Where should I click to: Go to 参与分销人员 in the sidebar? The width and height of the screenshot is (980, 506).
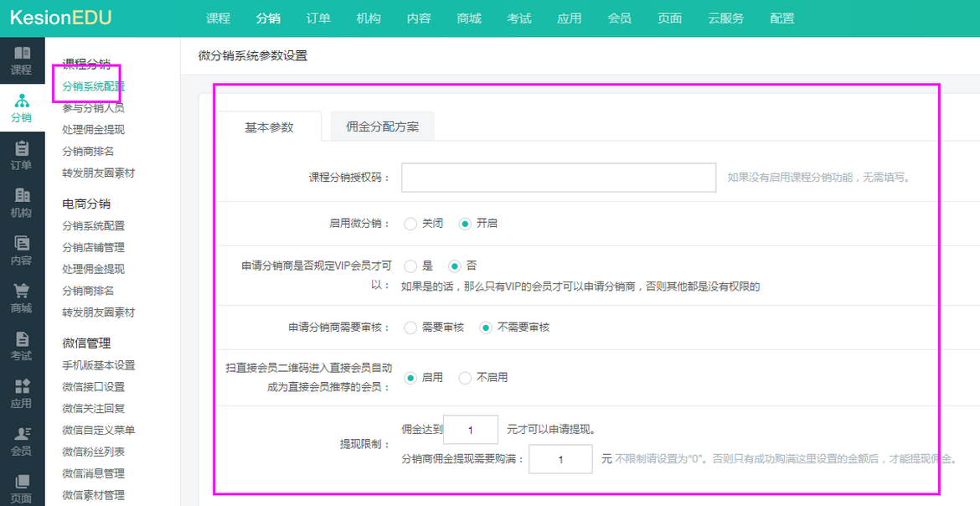(93, 108)
